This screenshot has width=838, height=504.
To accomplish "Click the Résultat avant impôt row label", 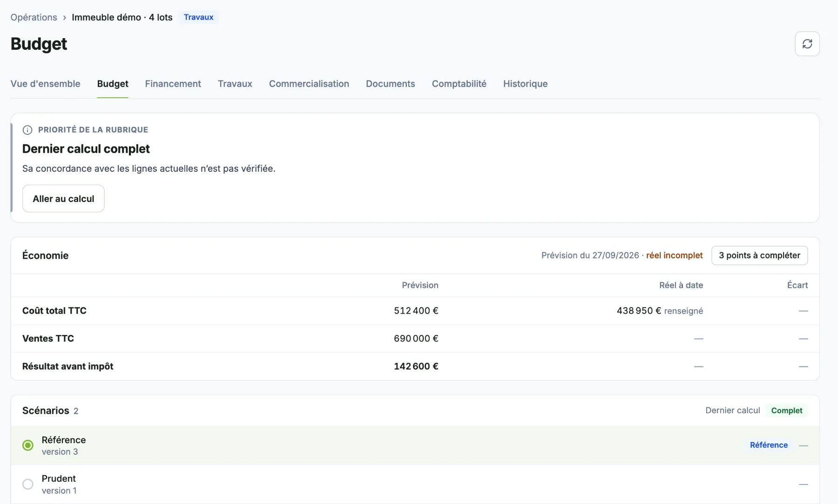I will coord(68,366).
